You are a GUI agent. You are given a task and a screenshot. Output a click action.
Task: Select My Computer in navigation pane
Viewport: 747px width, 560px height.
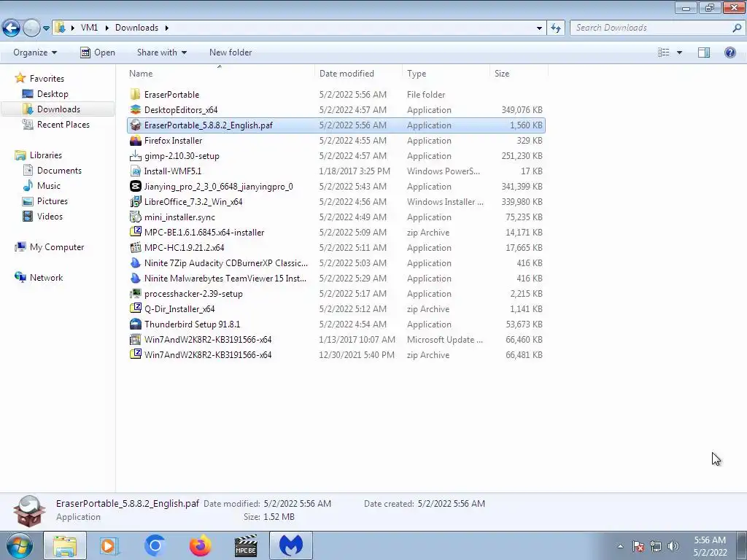(x=57, y=246)
